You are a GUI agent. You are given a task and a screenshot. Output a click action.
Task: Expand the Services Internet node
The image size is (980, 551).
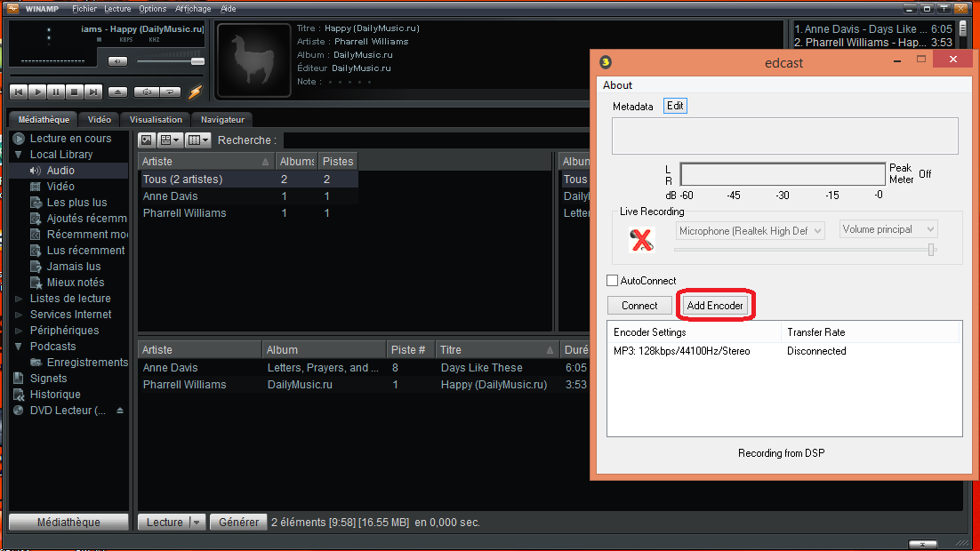click(18, 315)
